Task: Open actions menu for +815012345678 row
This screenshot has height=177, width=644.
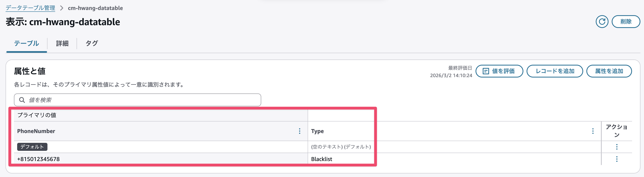Action: 617,159
